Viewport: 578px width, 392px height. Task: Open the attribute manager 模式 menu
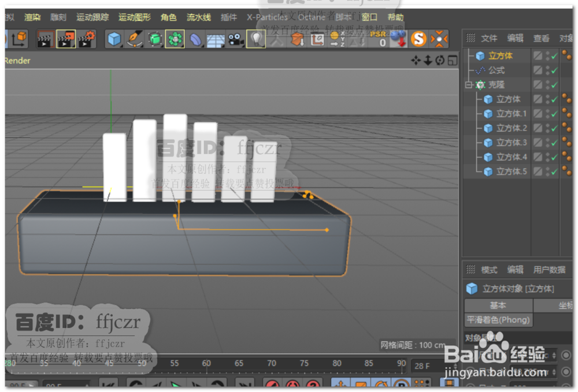click(489, 270)
